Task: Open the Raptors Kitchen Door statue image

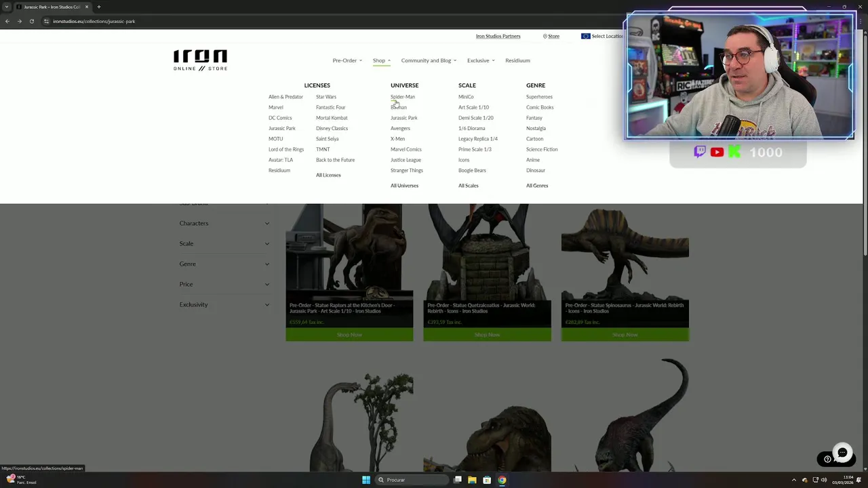Action: 349,251
